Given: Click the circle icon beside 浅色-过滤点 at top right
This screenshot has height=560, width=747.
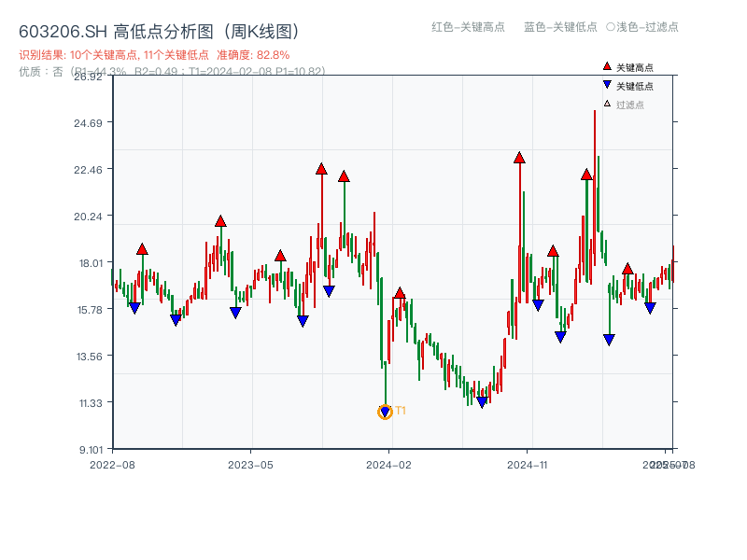Looking at the screenshot, I should [609, 28].
